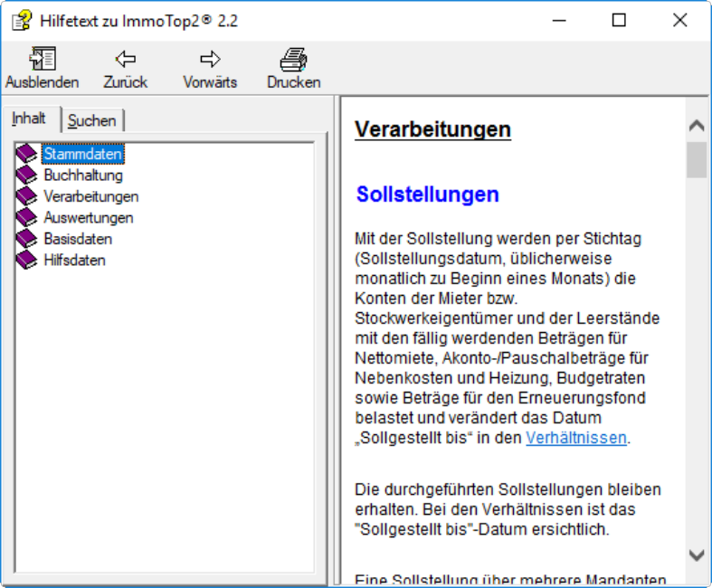
Task: Minimize the help window
Action: tap(559, 21)
